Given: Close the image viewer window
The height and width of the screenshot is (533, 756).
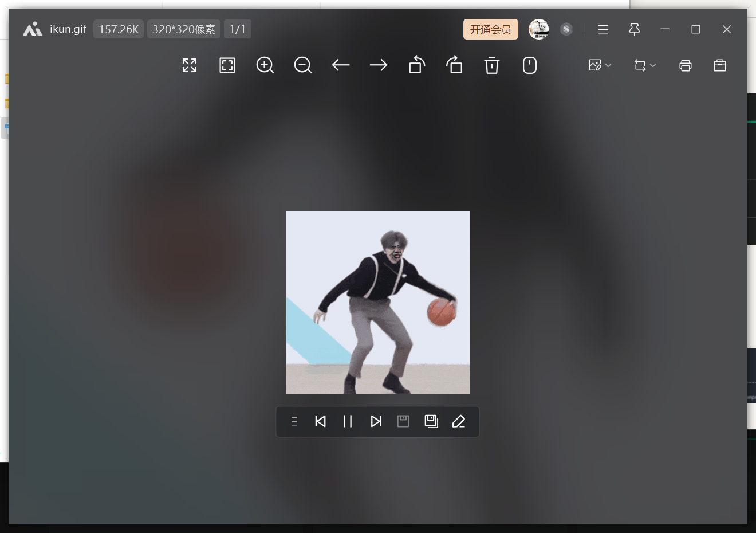Looking at the screenshot, I should click(727, 29).
